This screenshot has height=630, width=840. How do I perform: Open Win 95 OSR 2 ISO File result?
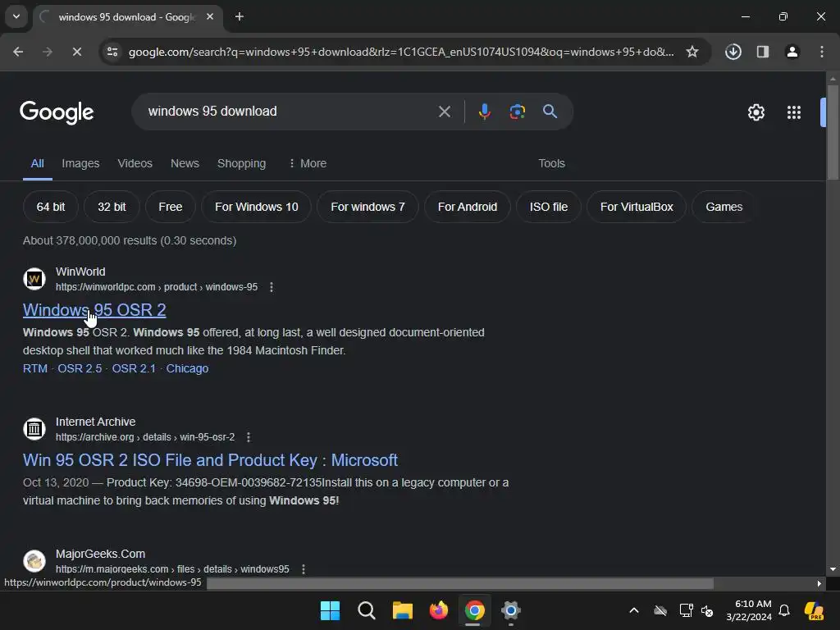click(211, 460)
